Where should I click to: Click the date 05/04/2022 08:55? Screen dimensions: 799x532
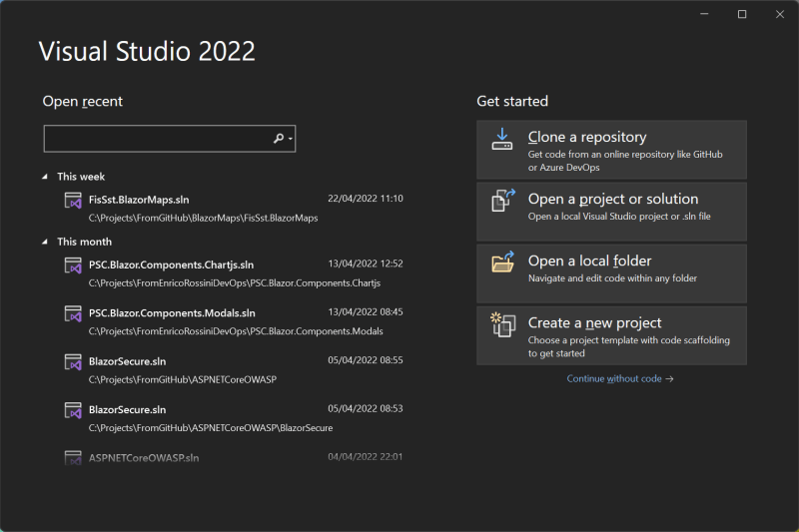(x=366, y=360)
